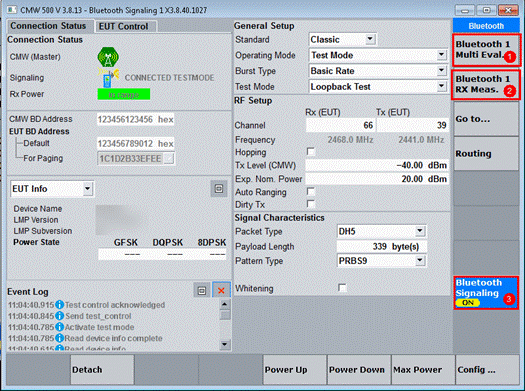Click the CMW BD Address hex field
The image size is (525, 391).
coord(136,120)
